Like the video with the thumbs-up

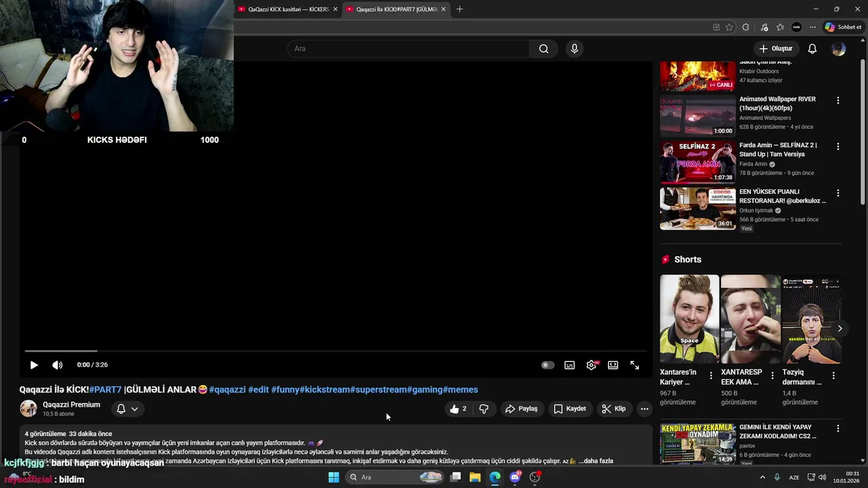point(458,409)
